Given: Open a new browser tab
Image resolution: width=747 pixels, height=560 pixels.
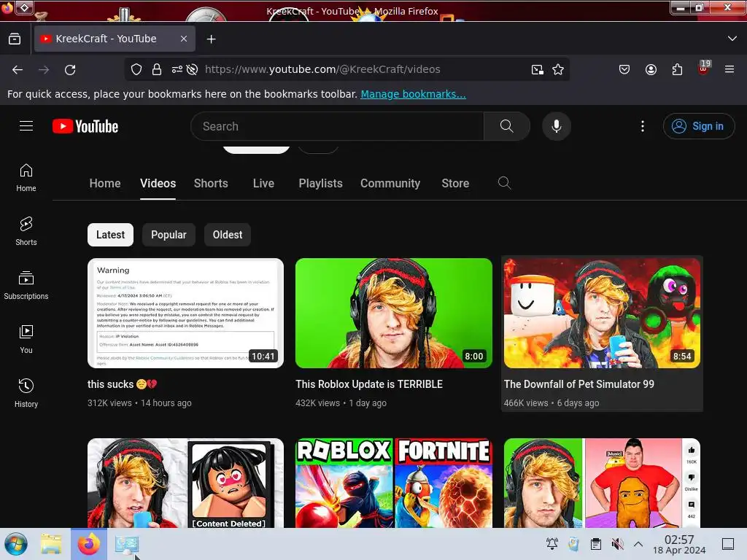Looking at the screenshot, I should pyautogui.click(x=211, y=39).
